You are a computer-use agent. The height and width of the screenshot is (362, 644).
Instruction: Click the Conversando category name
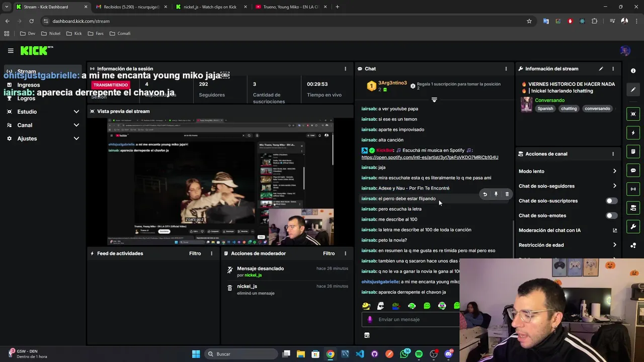tap(549, 100)
